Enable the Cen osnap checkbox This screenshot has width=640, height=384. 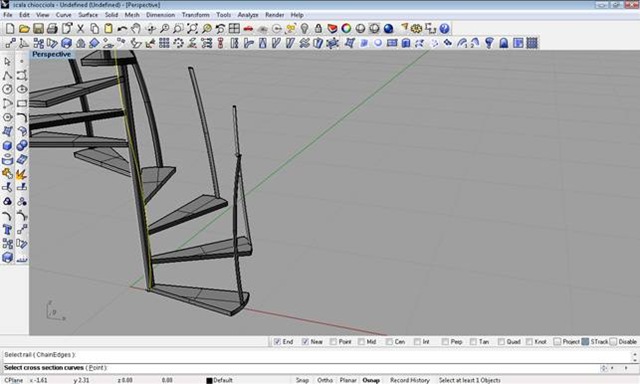point(389,342)
